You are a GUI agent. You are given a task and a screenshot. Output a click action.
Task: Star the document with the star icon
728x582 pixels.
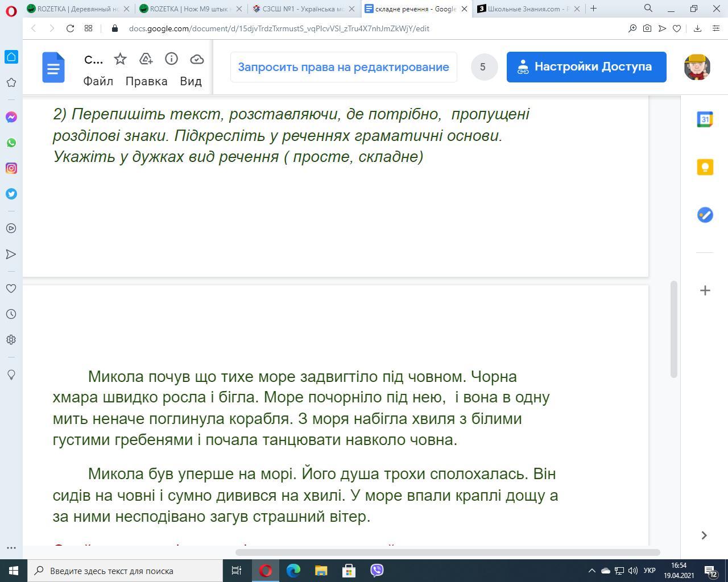pos(120,59)
